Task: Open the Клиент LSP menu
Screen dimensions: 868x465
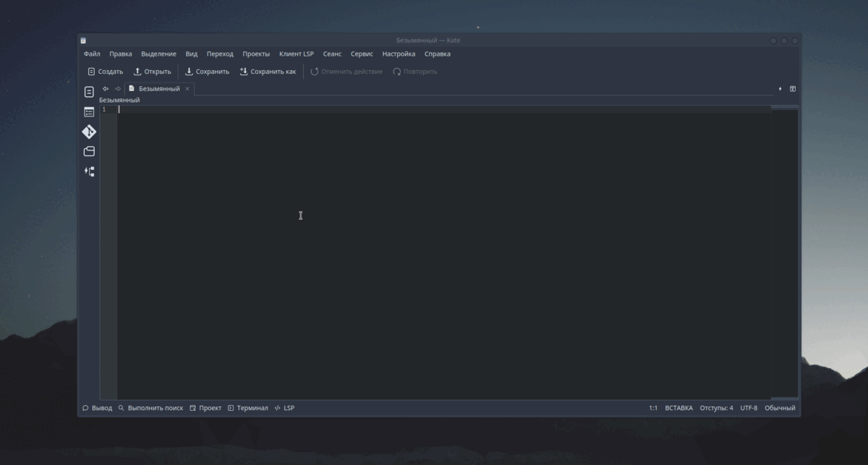Action: click(297, 54)
